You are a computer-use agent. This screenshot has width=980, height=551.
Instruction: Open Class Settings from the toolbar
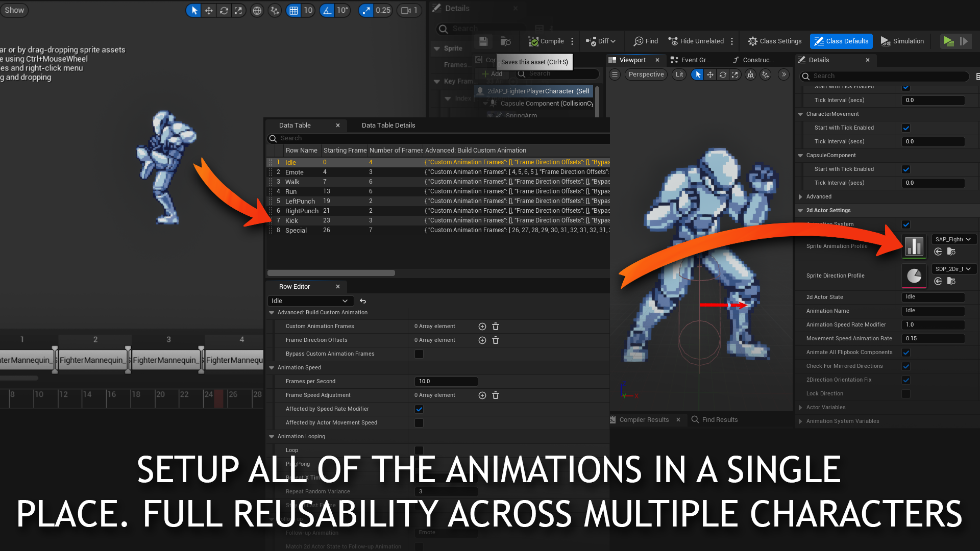[774, 41]
